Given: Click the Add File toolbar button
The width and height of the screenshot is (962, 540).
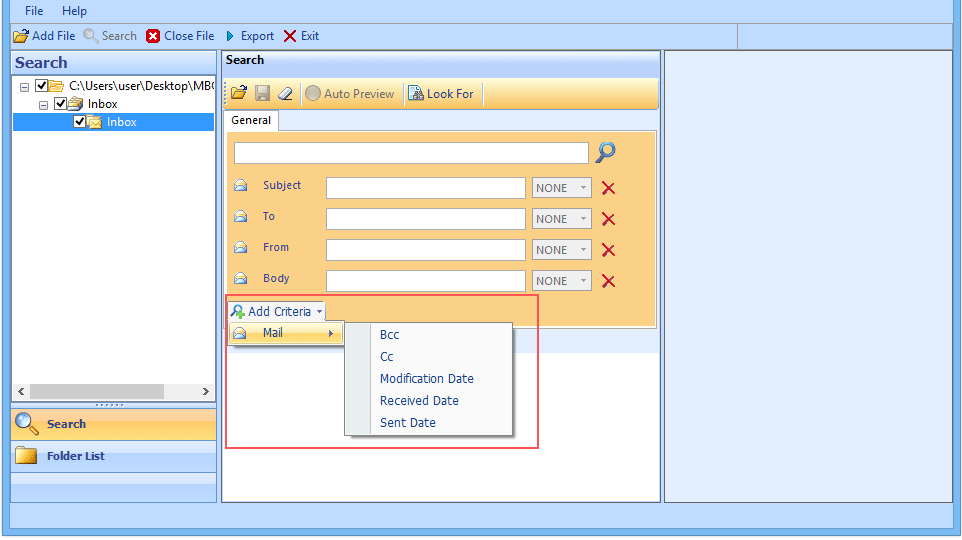Looking at the screenshot, I should point(44,36).
